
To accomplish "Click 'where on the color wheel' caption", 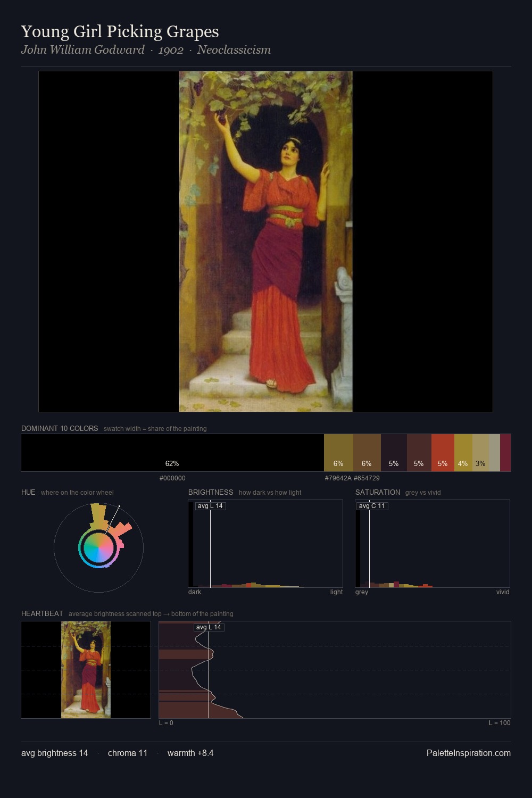I will tap(77, 493).
